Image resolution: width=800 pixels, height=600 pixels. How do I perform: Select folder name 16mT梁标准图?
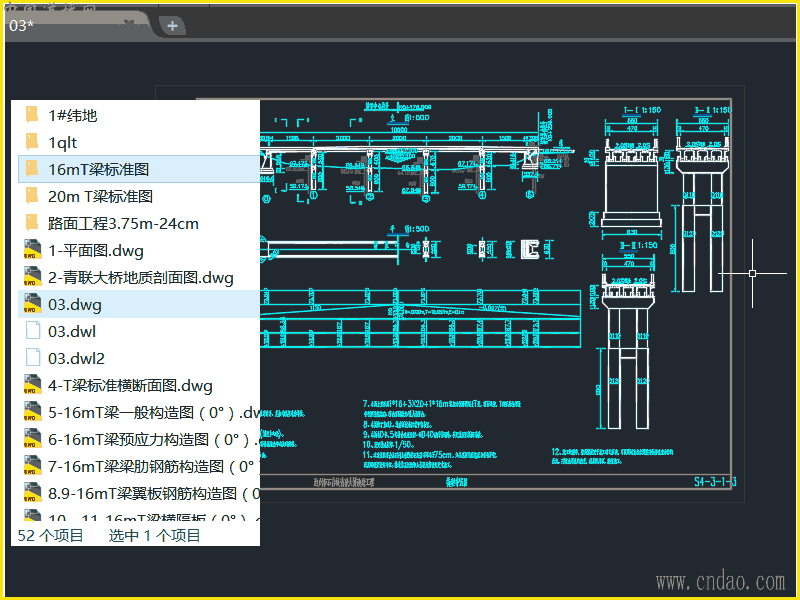[98, 169]
